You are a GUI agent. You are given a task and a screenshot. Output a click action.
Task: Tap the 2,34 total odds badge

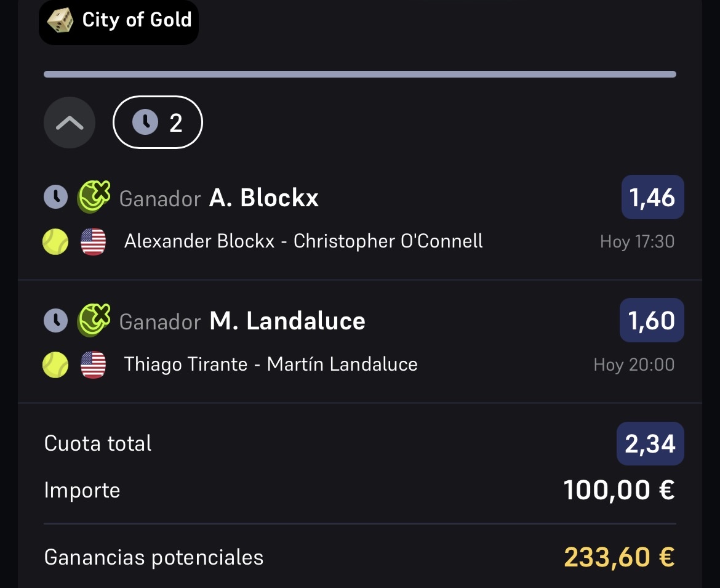[x=650, y=444]
